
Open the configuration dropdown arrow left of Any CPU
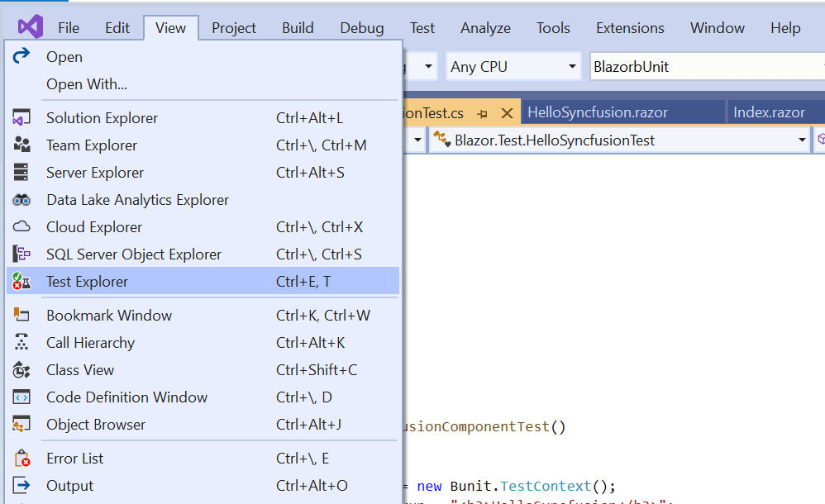point(428,66)
